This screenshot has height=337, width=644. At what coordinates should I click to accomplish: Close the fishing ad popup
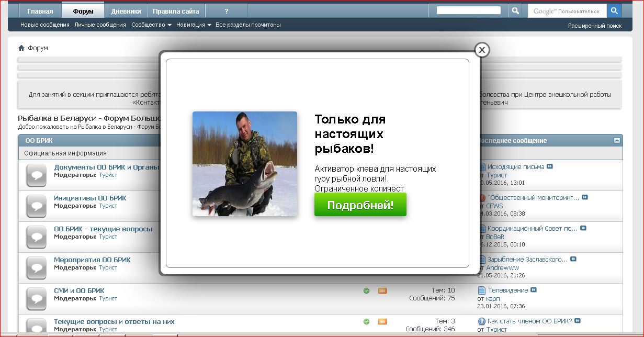pos(481,50)
